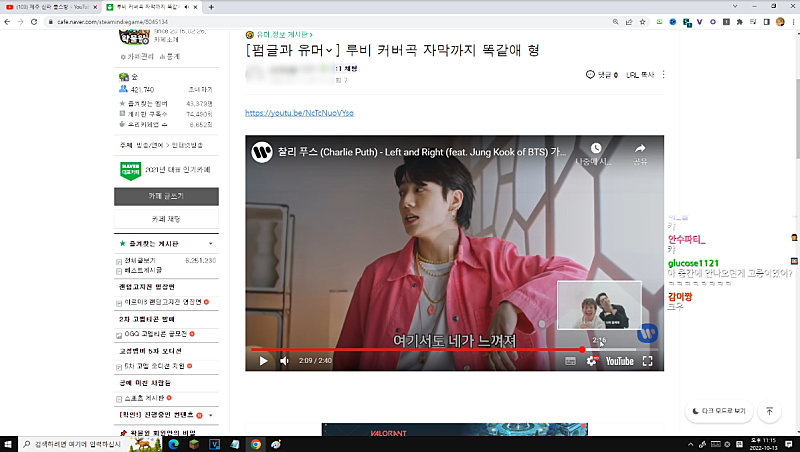Toggle 다크 모드로 보기 dark mode

tap(719, 411)
